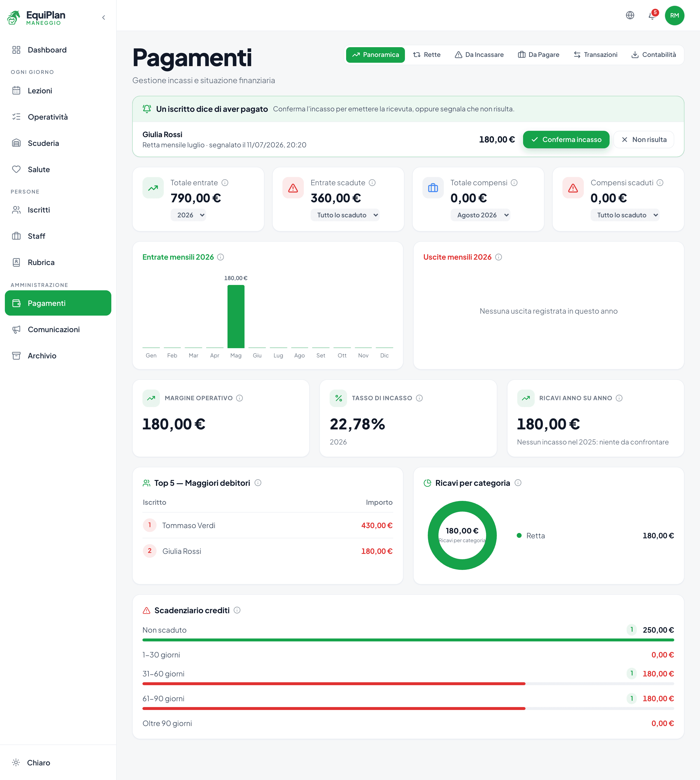The width and height of the screenshot is (700, 780).
Task: Click info icon next to Compensi scaduti
Action: point(660,183)
